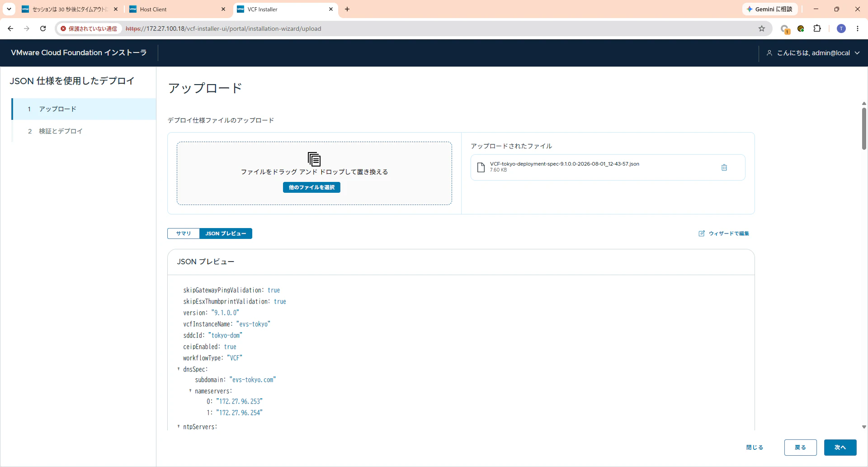
Task: Click the 7.60 KB file size text
Action: click(498, 170)
